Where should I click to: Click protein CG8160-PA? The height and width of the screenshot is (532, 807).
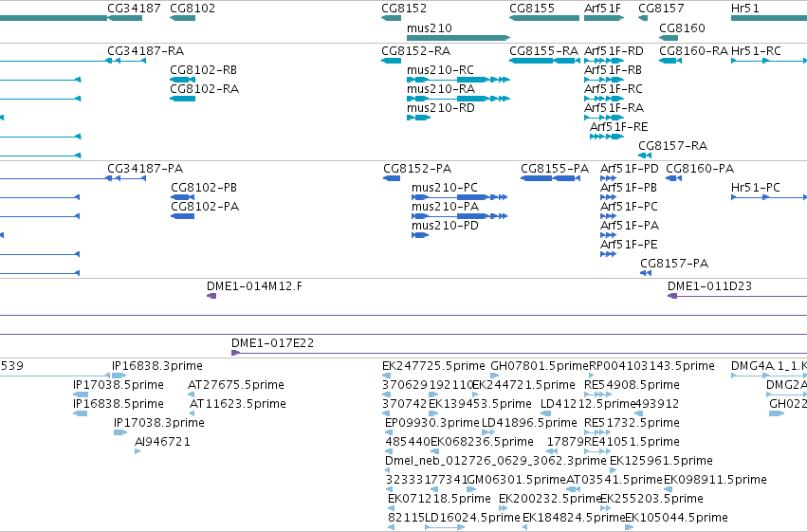point(700,169)
